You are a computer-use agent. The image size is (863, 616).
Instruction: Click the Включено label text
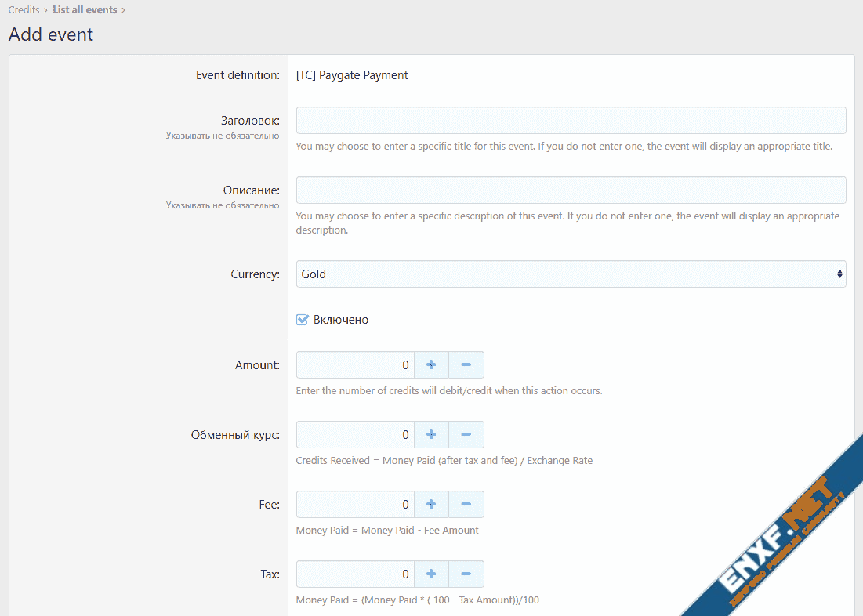pyautogui.click(x=341, y=320)
